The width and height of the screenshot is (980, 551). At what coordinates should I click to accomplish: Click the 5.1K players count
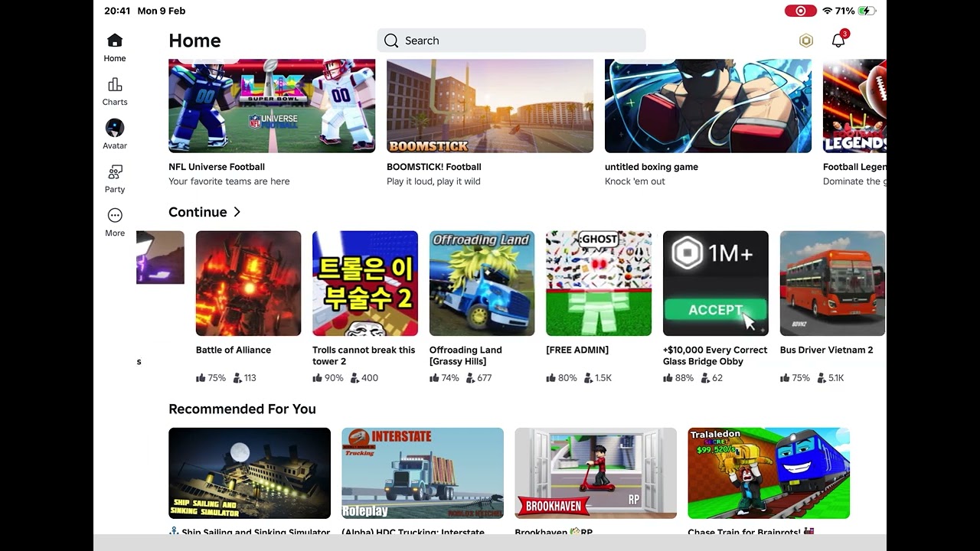click(x=831, y=378)
